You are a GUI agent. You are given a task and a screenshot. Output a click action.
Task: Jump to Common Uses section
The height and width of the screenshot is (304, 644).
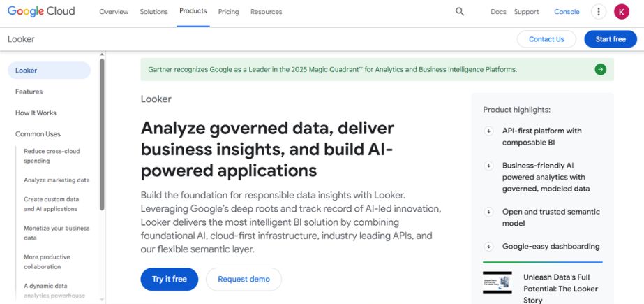click(x=38, y=134)
